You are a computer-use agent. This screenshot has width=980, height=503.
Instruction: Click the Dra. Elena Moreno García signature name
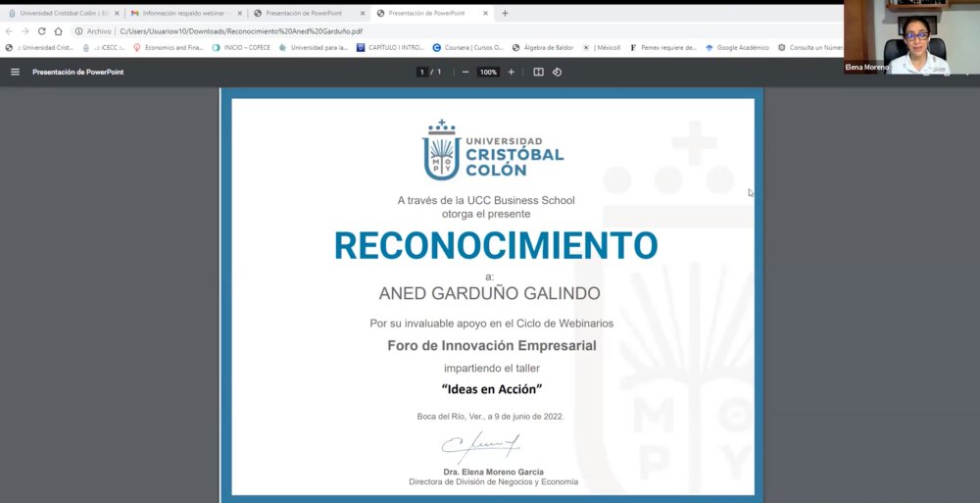pyautogui.click(x=493, y=472)
